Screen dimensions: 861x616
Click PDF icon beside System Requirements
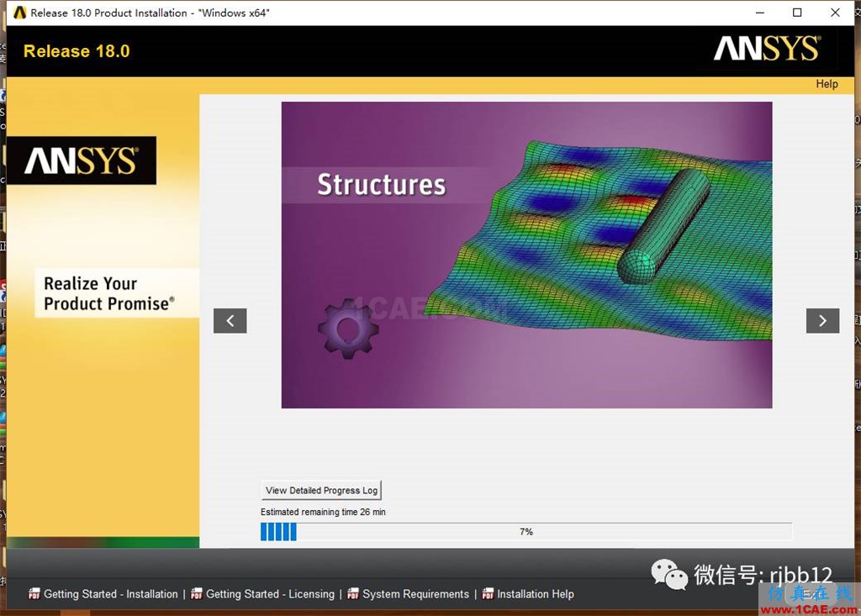pos(353,593)
